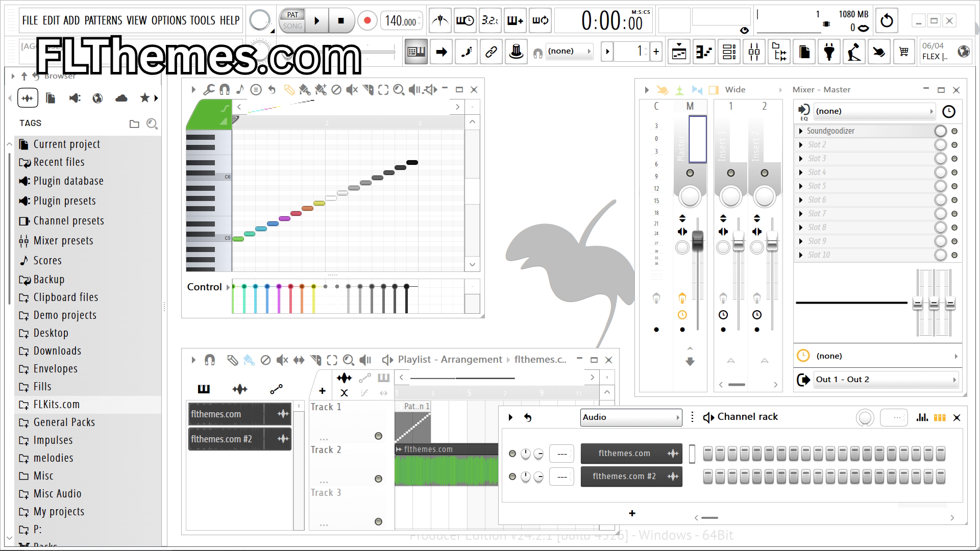This screenshot has width=980, height=551.
Task: Open the Piano roll menu arrow
Action: (193, 90)
